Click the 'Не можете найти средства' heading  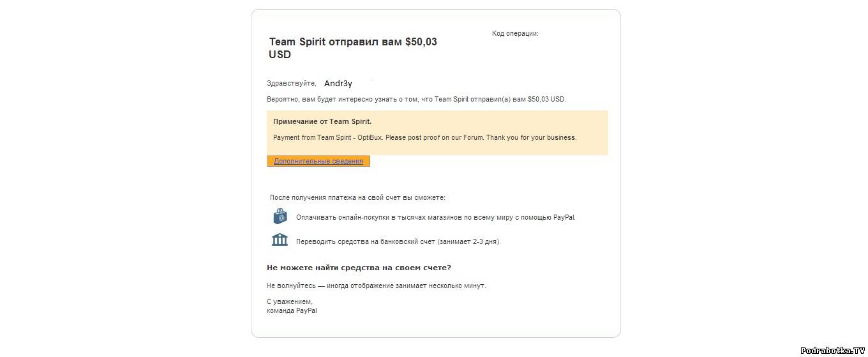tap(359, 268)
